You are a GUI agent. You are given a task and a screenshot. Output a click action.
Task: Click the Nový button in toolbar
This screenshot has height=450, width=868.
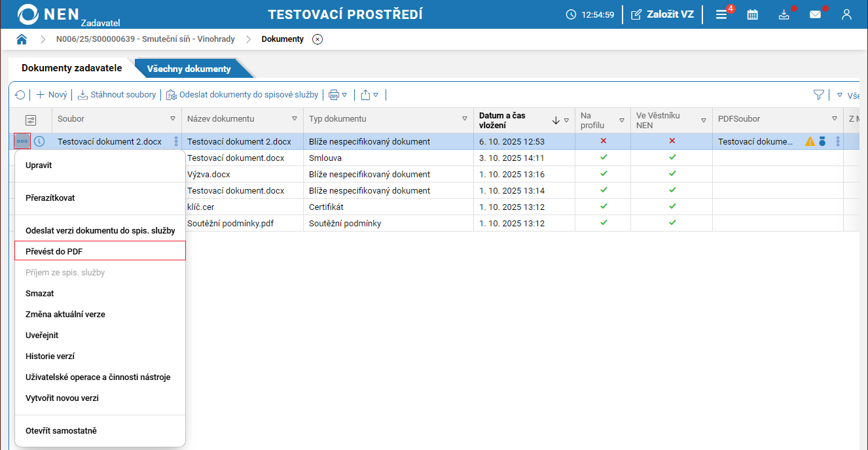click(52, 95)
